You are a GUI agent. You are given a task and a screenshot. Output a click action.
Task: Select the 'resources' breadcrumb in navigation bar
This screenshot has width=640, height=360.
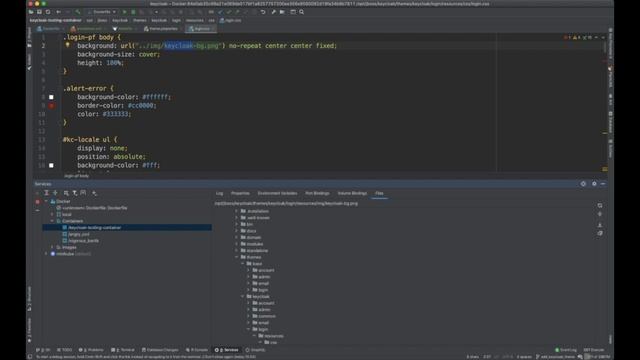pyautogui.click(x=195, y=20)
